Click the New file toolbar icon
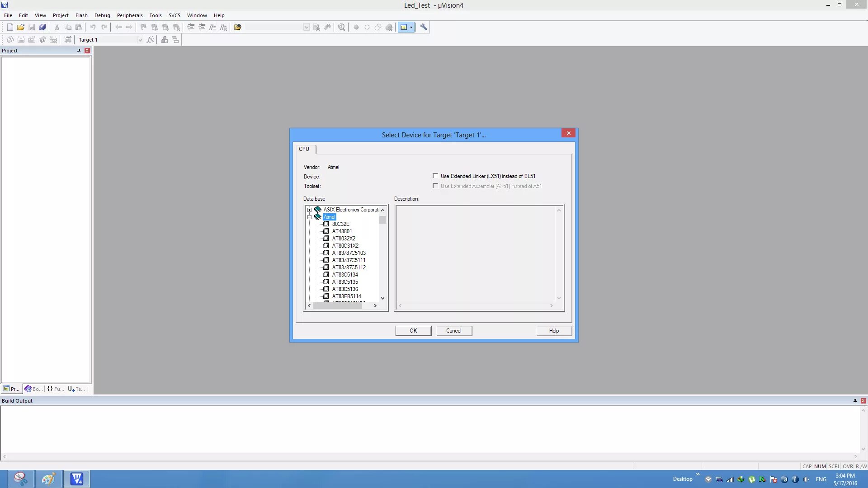The image size is (868, 488). (x=10, y=27)
